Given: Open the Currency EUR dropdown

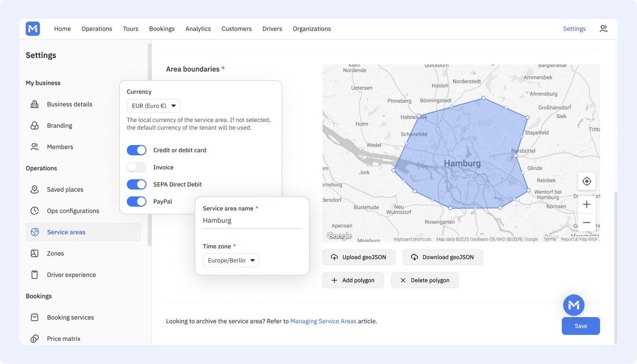Looking at the screenshot, I should [154, 106].
